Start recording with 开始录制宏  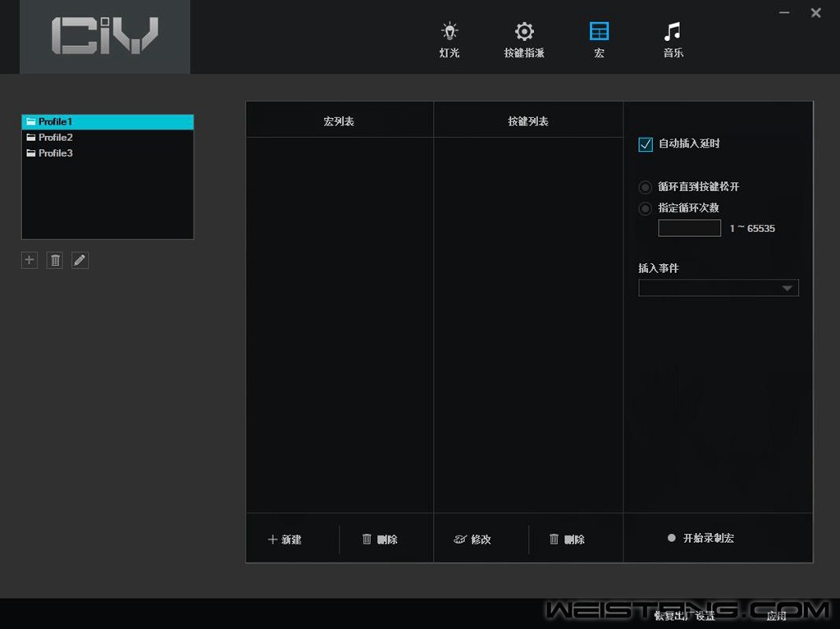[x=701, y=538]
